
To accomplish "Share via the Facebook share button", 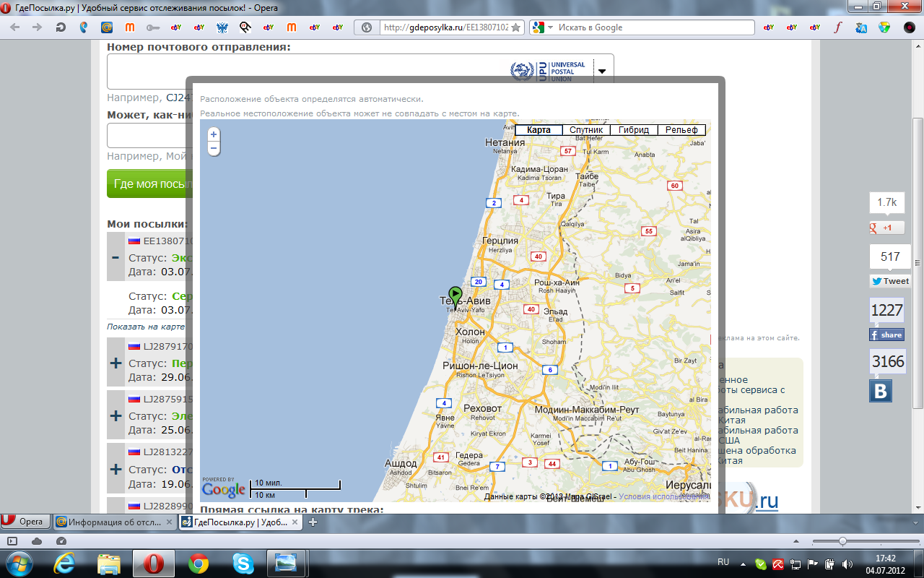I will tap(886, 335).
